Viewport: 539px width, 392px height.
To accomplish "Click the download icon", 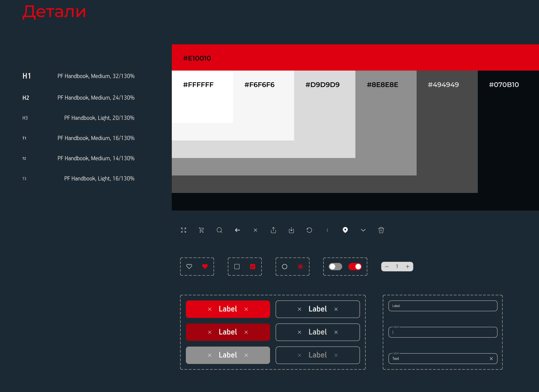I will 291,230.
